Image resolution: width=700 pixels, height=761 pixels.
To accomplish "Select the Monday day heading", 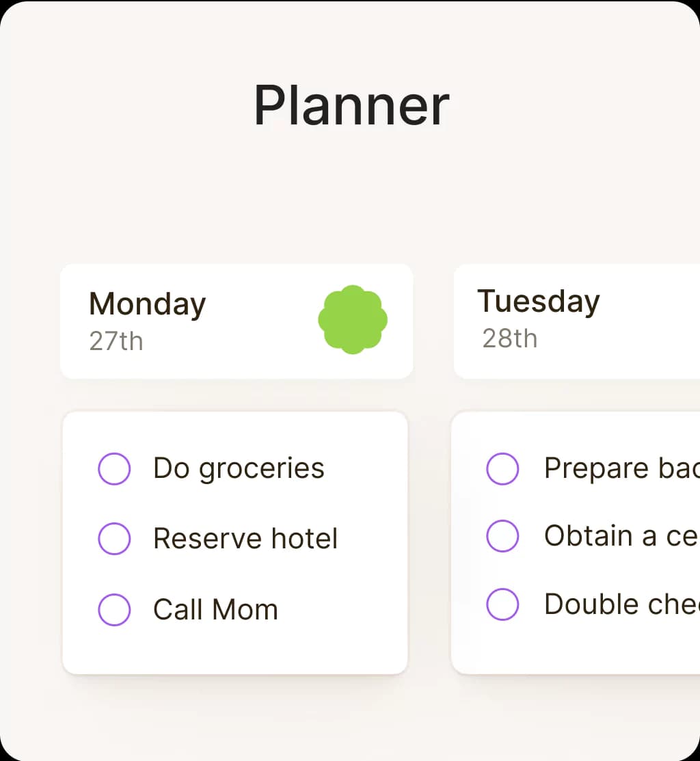I will pos(147,304).
